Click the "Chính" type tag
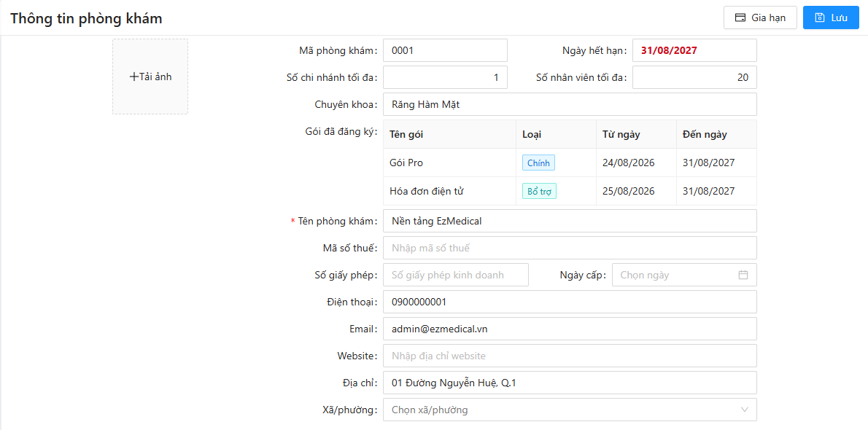Screen dimensions: 868x430 coord(538,163)
